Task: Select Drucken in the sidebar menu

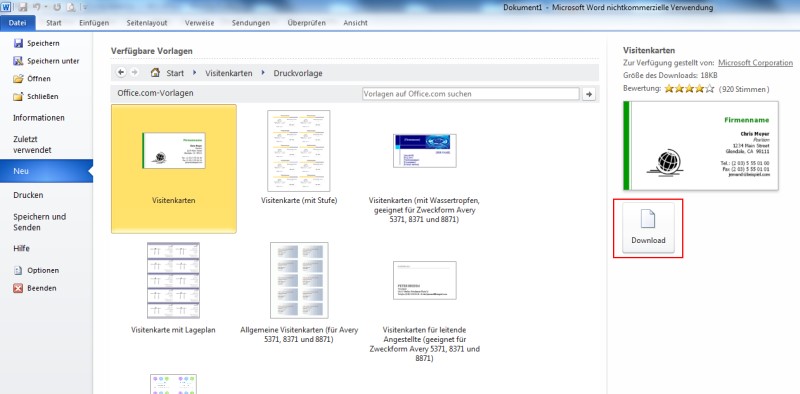Action: point(28,195)
